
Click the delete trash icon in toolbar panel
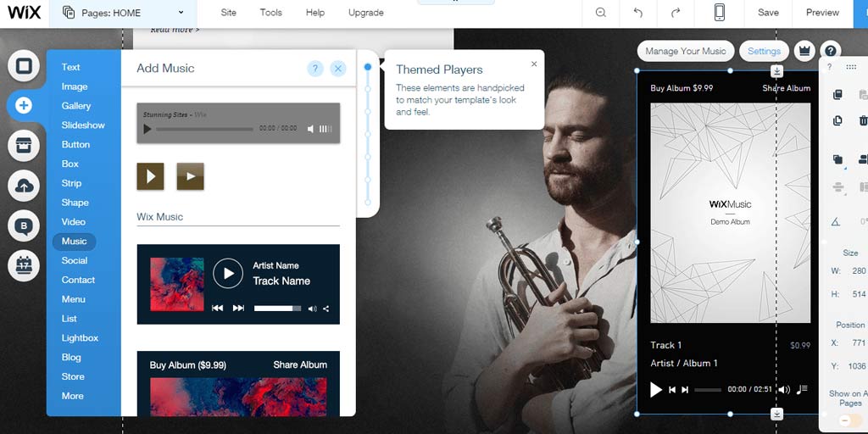862,120
